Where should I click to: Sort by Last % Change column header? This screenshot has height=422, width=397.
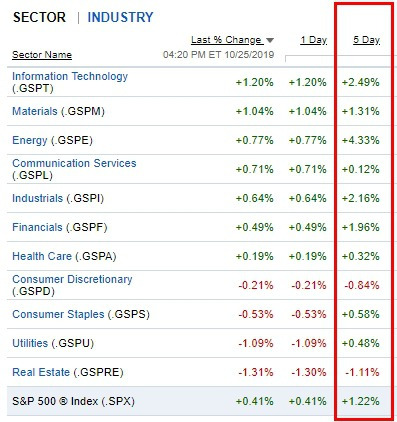[x=226, y=40]
